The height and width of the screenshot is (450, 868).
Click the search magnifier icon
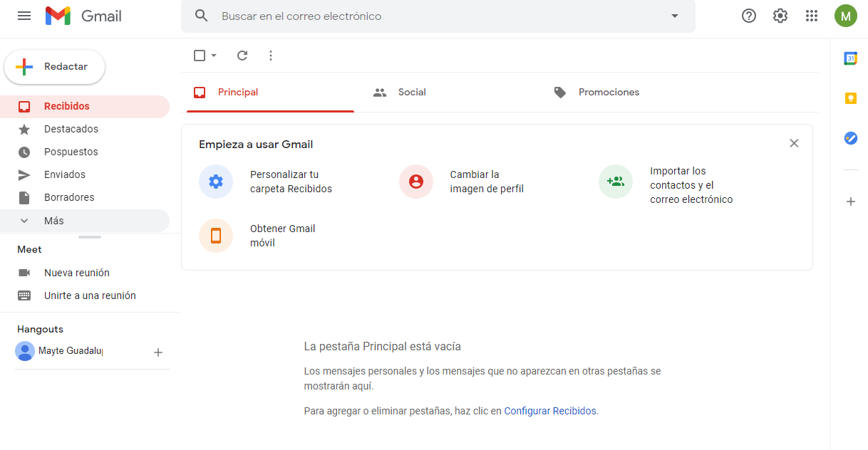[x=202, y=16]
